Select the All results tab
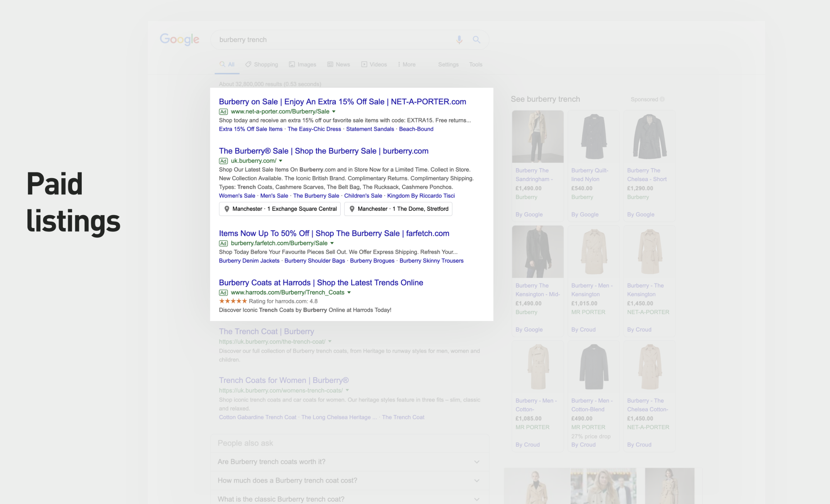Viewport: 830px width, 504px height. tap(227, 64)
